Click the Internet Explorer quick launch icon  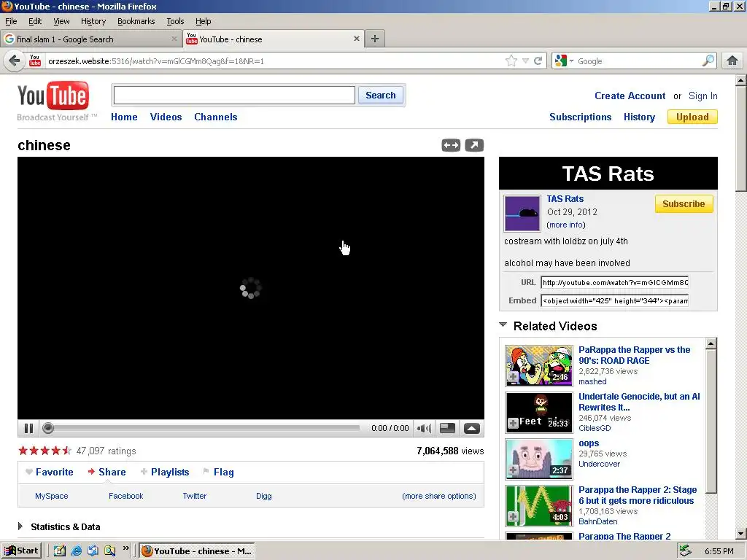click(x=76, y=551)
